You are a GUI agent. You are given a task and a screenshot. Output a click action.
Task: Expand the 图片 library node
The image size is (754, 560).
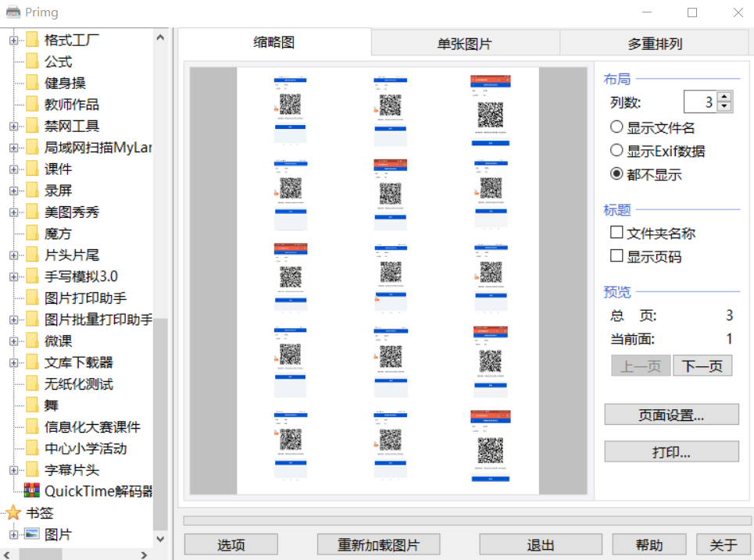[13, 534]
